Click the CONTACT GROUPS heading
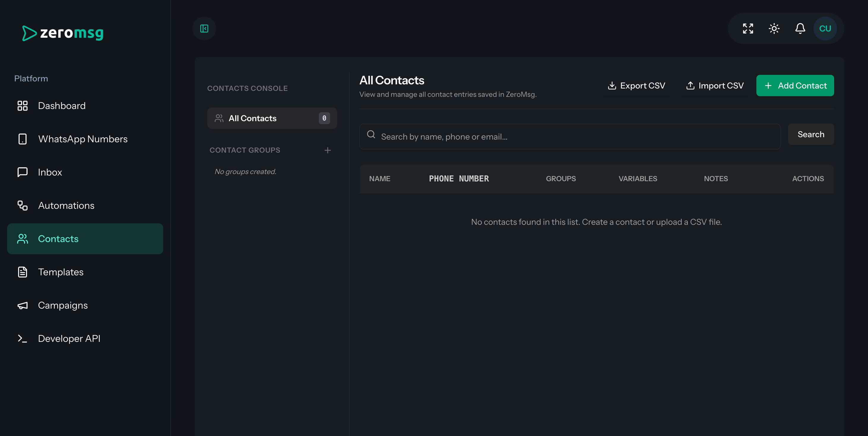This screenshot has width=868, height=436. tap(245, 150)
